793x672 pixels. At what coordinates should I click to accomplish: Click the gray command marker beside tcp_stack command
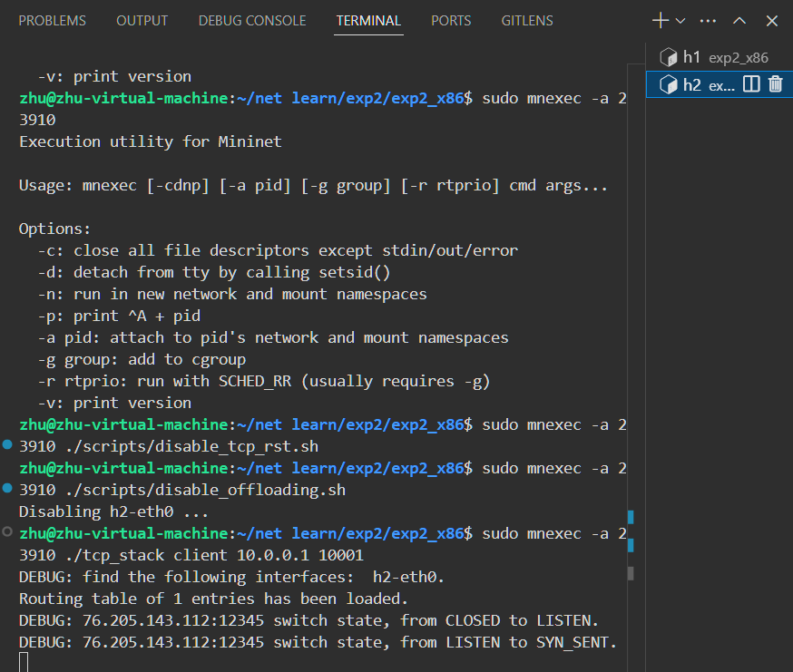(x=7, y=531)
